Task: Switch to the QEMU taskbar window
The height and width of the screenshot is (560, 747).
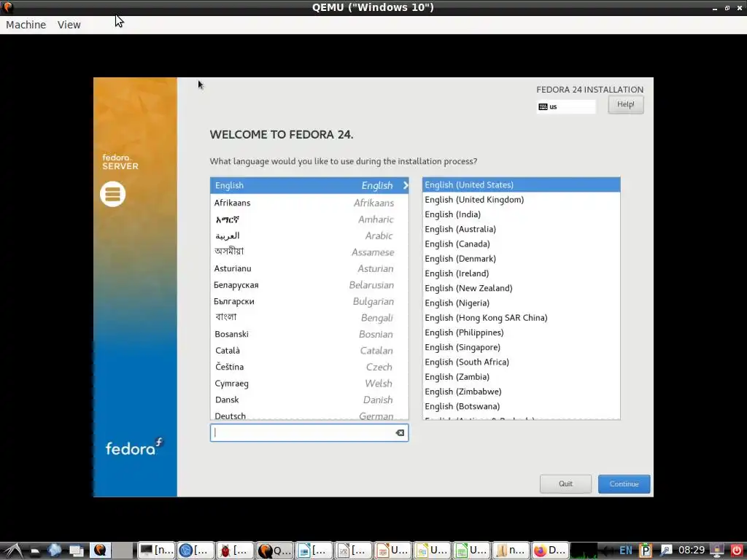Action: pyautogui.click(x=274, y=551)
